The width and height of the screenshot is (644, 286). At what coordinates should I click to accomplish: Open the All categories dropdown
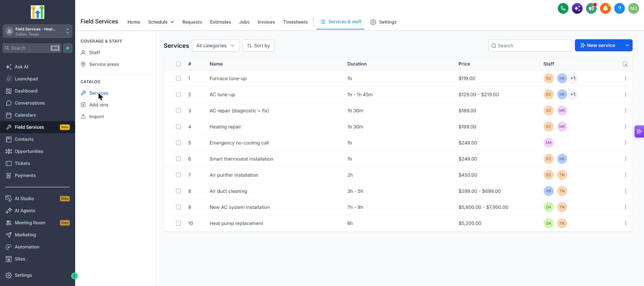(216, 46)
